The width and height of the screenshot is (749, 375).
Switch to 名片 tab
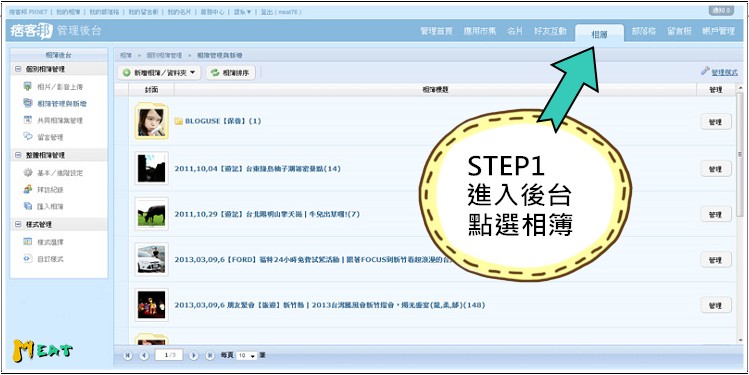[x=515, y=31]
